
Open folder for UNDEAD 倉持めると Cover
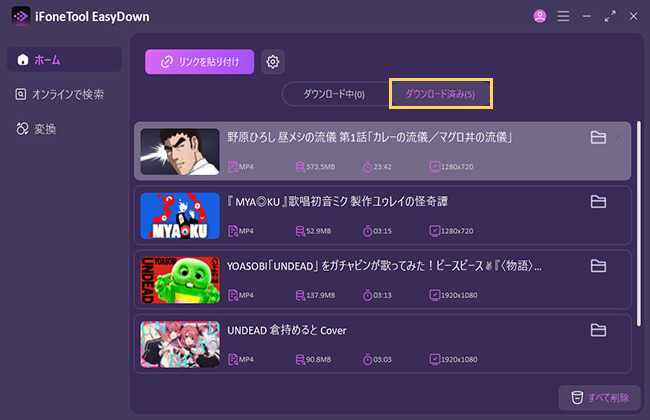pyautogui.click(x=598, y=330)
